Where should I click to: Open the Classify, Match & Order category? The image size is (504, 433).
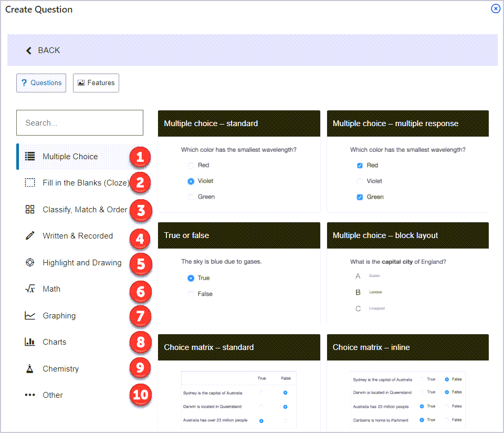[80, 210]
